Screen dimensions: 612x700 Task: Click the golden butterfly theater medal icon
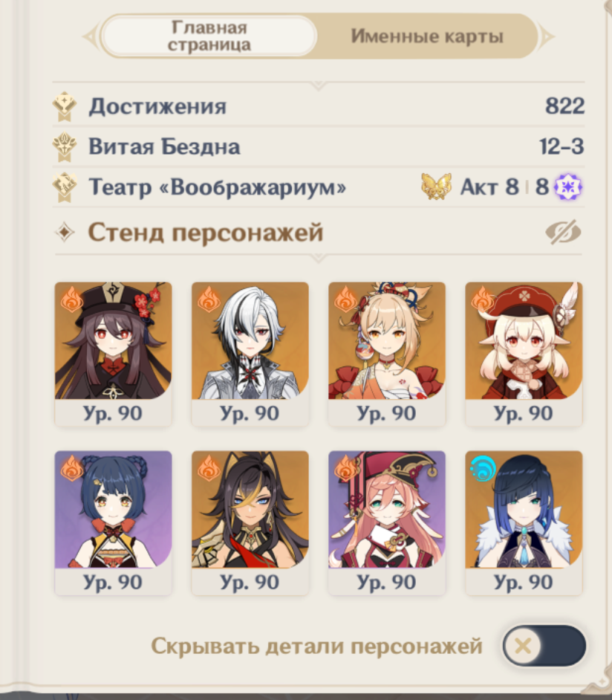[436, 187]
